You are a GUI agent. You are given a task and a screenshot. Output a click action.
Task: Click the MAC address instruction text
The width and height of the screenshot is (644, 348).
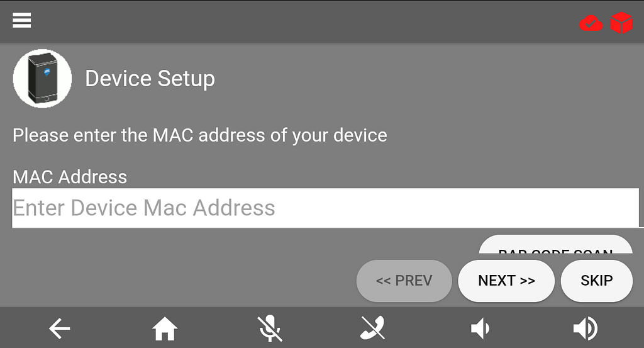pos(199,135)
